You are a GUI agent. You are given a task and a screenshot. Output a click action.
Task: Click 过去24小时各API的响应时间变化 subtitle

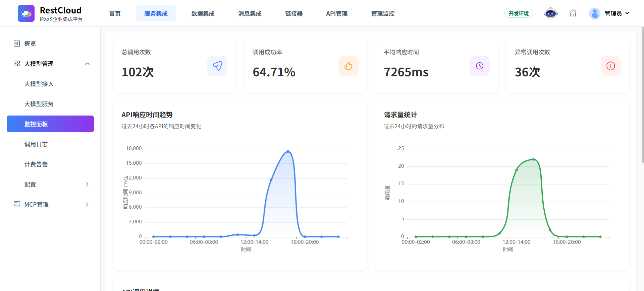161,126
